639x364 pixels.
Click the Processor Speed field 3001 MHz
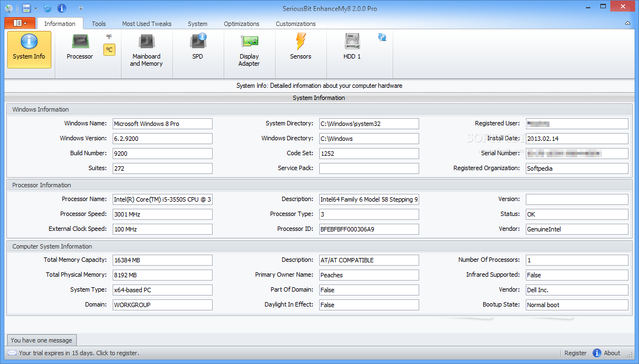point(162,214)
